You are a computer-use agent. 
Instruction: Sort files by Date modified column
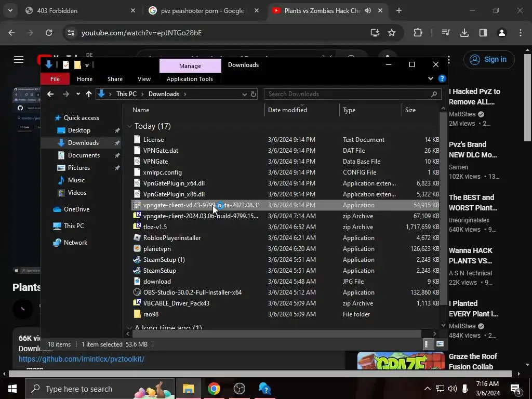pos(287,110)
